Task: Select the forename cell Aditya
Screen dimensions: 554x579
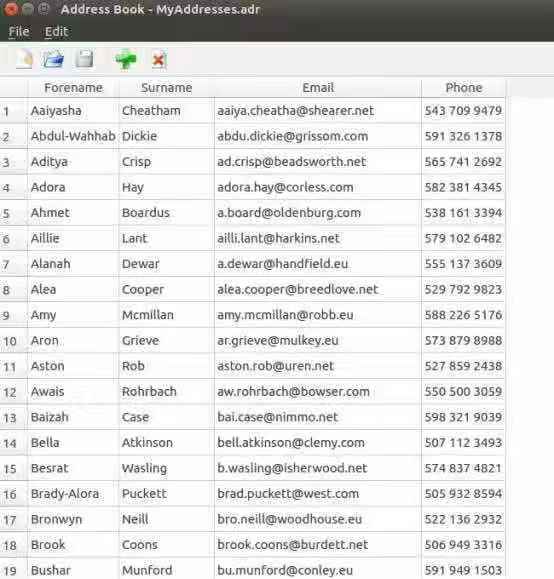Action: (x=73, y=162)
